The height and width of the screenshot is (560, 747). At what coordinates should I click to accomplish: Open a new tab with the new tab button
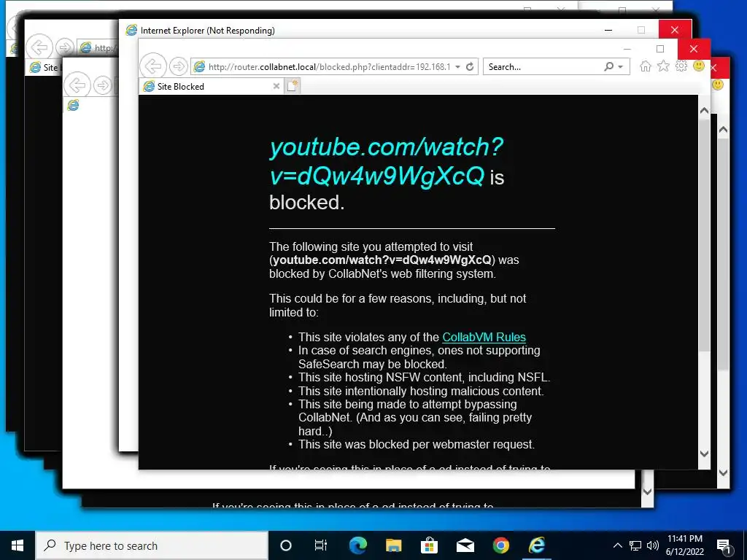coord(293,86)
